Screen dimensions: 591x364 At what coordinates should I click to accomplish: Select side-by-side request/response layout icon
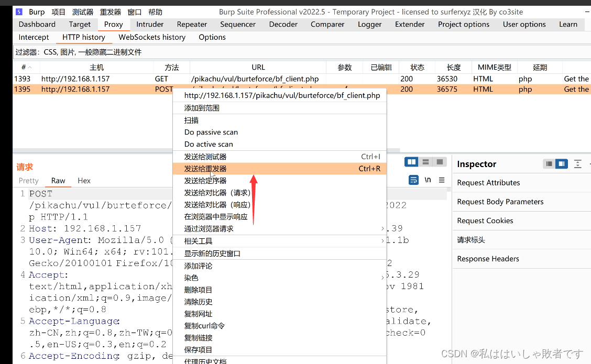click(x=411, y=162)
